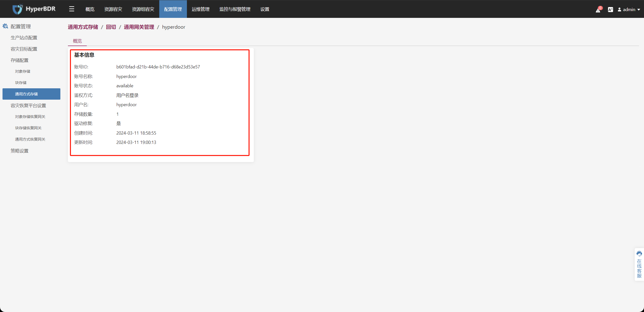
Task: Select the 配置管理 top menu
Action: (173, 9)
